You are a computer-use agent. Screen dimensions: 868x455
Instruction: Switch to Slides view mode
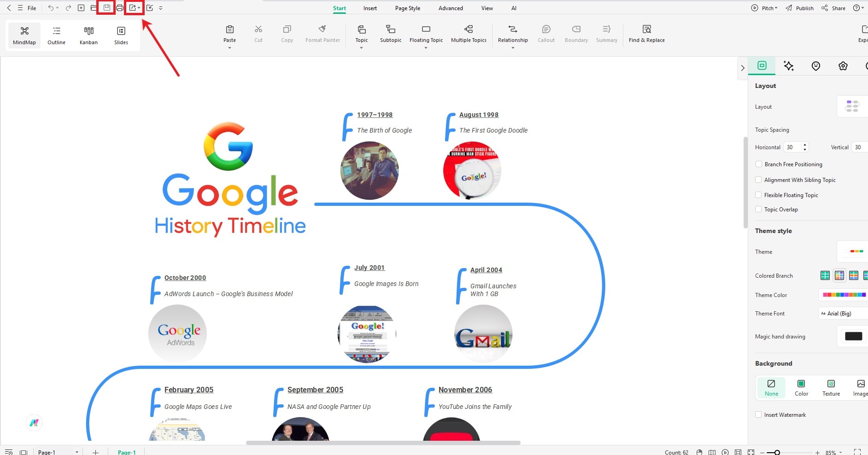point(121,35)
